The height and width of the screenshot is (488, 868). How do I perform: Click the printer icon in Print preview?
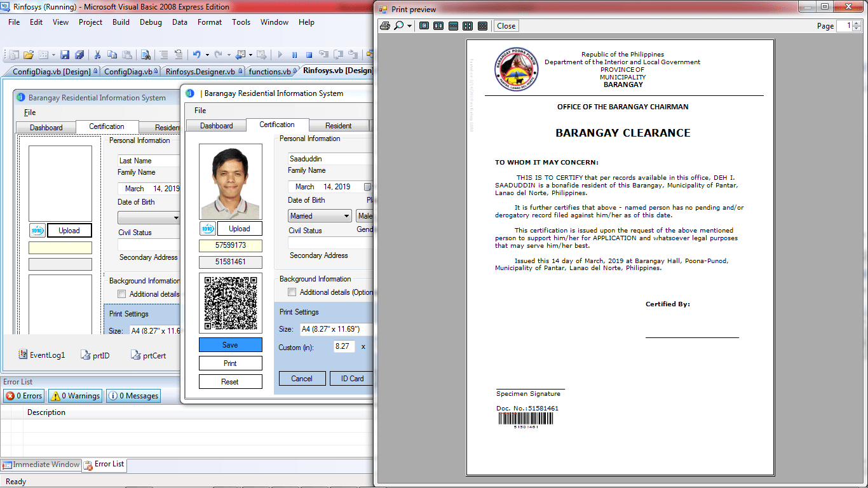(x=384, y=26)
